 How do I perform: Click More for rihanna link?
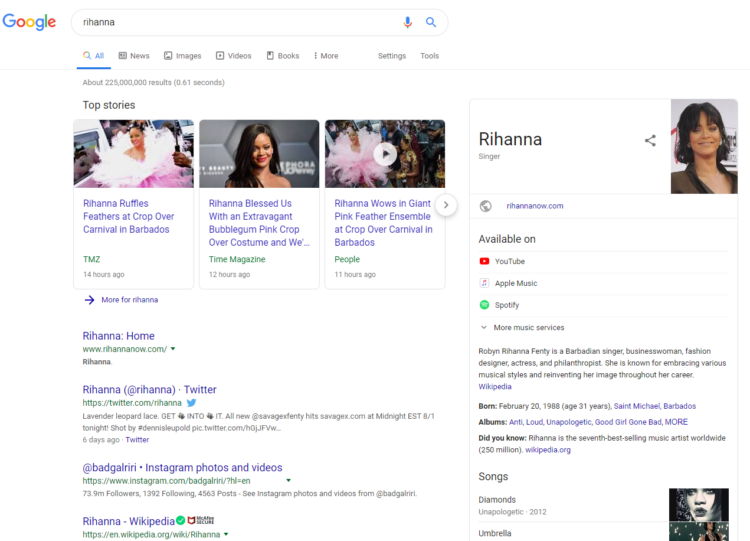pyautogui.click(x=130, y=300)
